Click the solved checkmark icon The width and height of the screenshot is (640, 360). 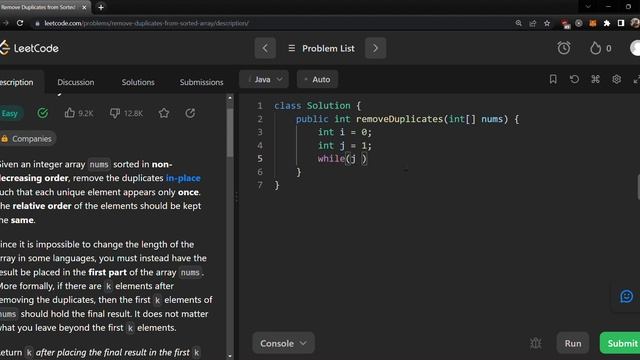coord(42,113)
